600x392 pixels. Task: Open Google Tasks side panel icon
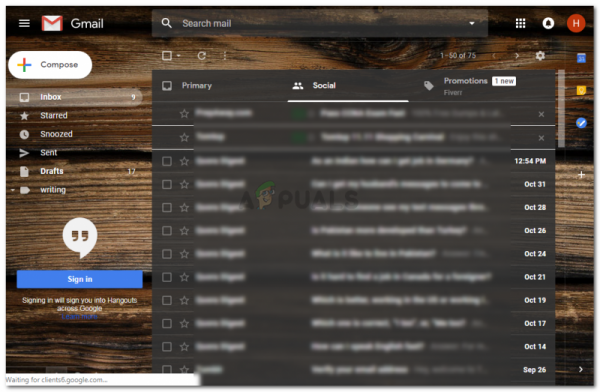581,123
